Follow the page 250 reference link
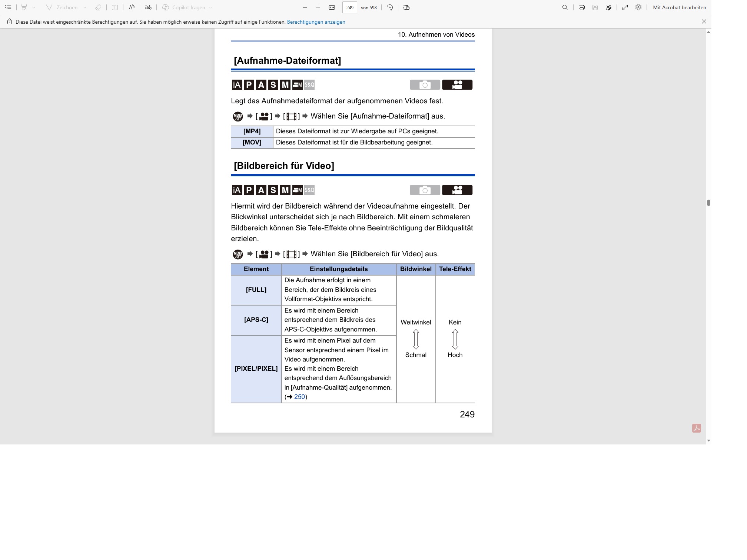Viewport: 747px width, 560px height. tap(299, 397)
